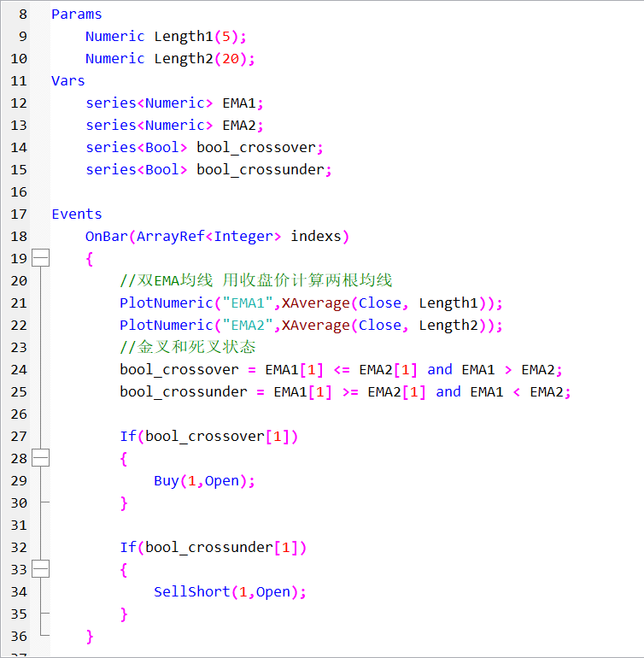This screenshot has height=658, width=644.
Task: Click the indexs parameter in the OnBar signature
Action: pyautogui.click(x=316, y=236)
